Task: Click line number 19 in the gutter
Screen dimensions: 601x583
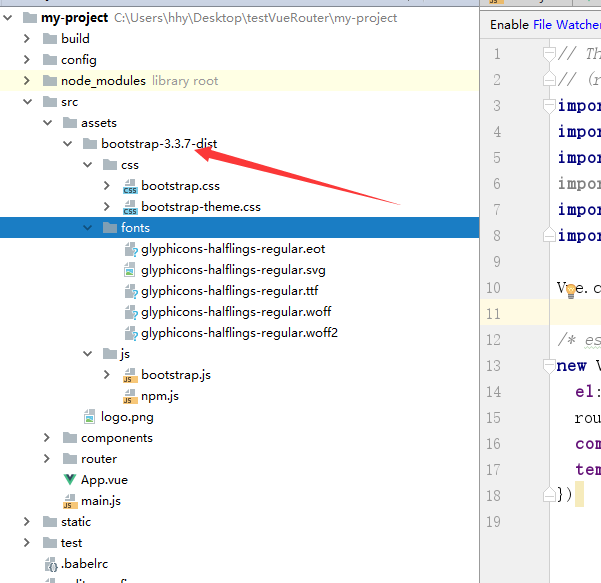Action: point(493,521)
